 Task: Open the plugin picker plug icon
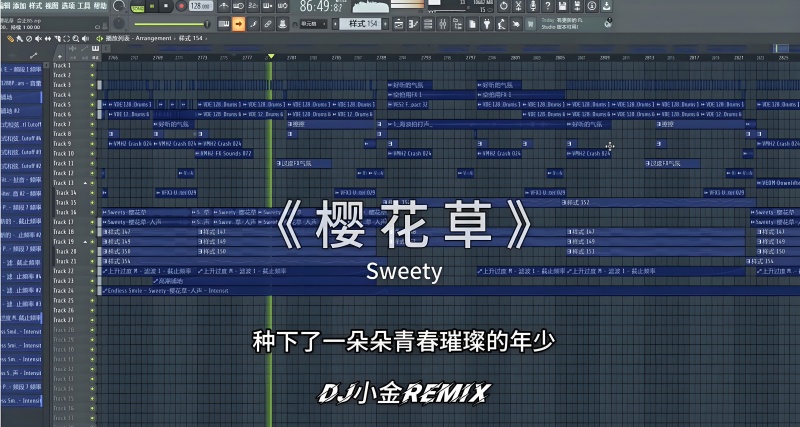[x=487, y=23]
